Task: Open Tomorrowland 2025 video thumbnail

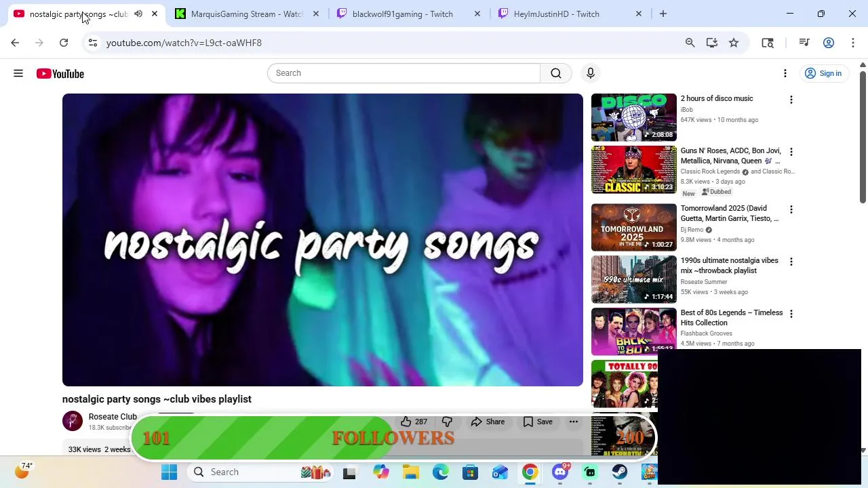Action: pyautogui.click(x=634, y=227)
